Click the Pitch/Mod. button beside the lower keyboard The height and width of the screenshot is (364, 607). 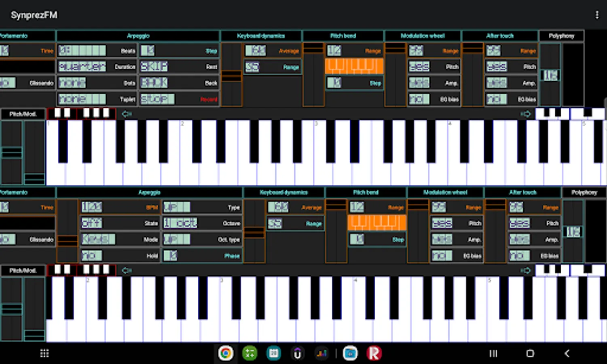(x=23, y=271)
